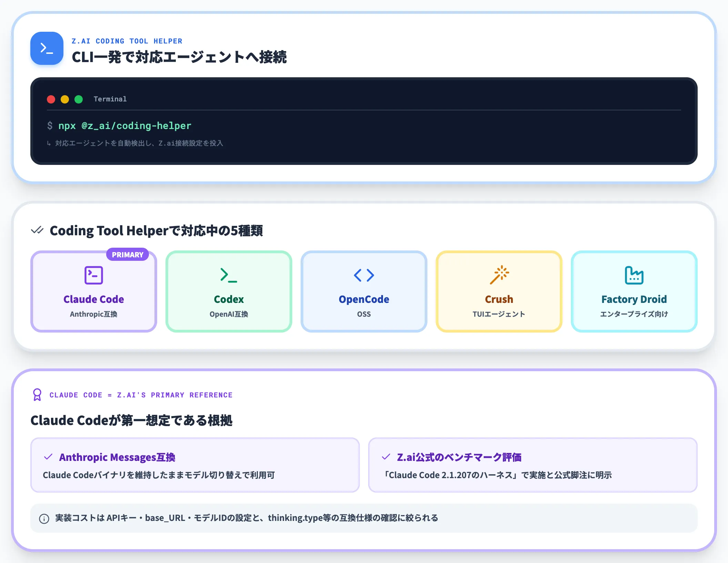This screenshot has width=728, height=563.
Task: Click the blue terminal prompt icon in header
Action: [x=47, y=48]
